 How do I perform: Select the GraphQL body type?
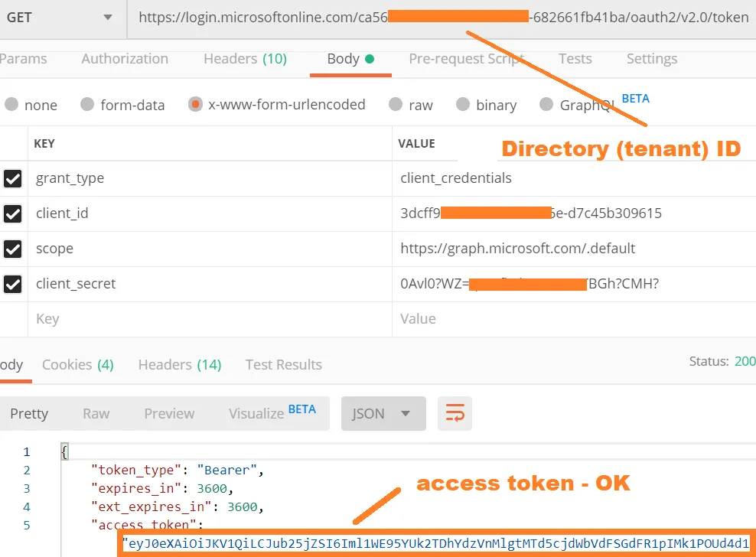coord(577,105)
